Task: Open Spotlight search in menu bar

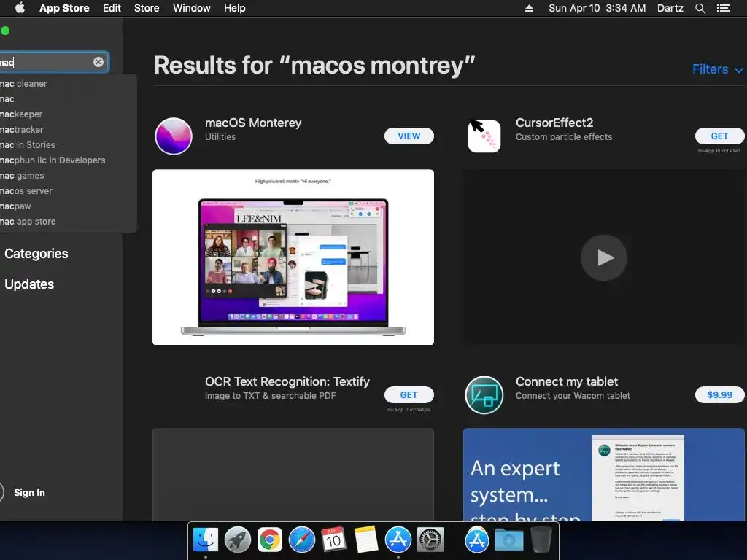Action: (700, 8)
